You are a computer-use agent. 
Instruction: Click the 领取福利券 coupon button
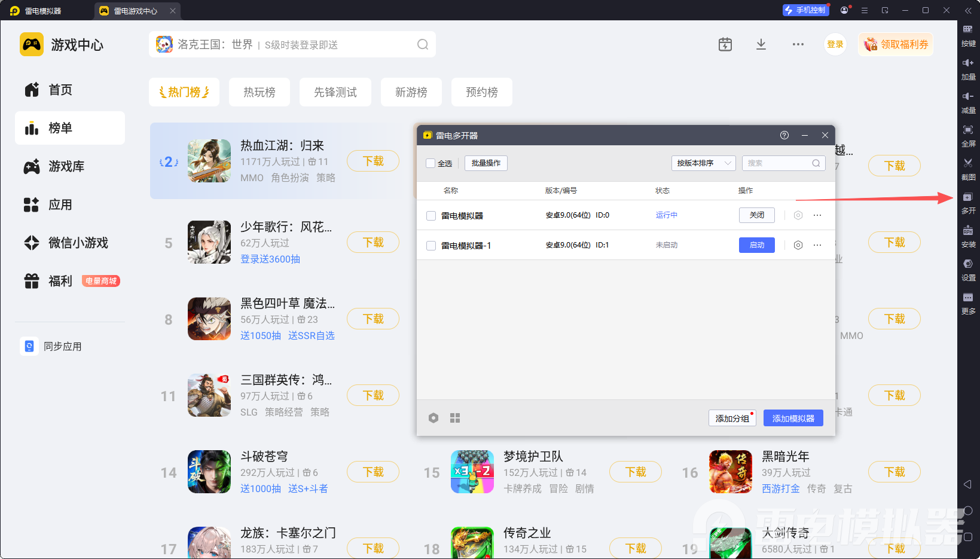[896, 44]
